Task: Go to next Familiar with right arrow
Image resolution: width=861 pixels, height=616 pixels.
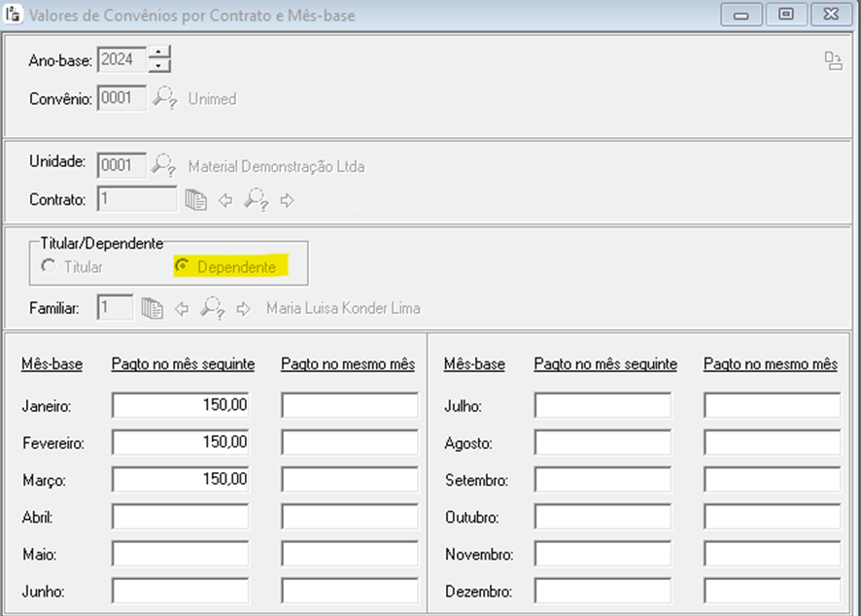Action: pyautogui.click(x=243, y=309)
